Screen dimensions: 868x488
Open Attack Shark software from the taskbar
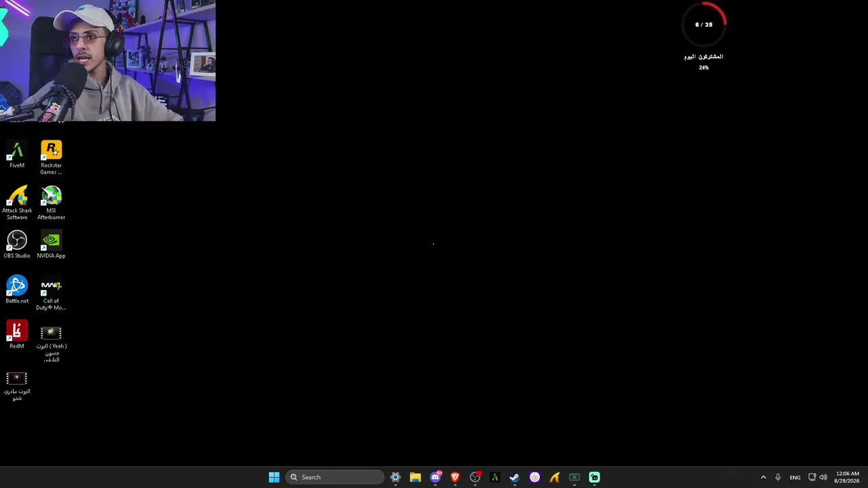(x=554, y=477)
